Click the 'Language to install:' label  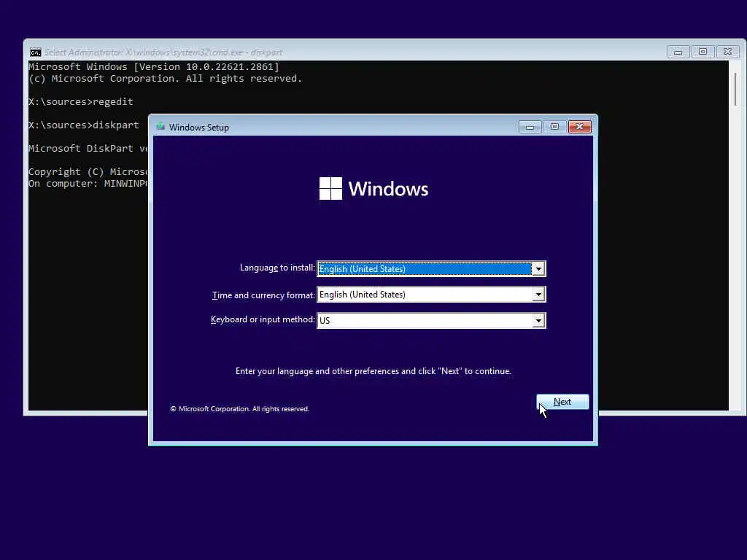click(277, 268)
